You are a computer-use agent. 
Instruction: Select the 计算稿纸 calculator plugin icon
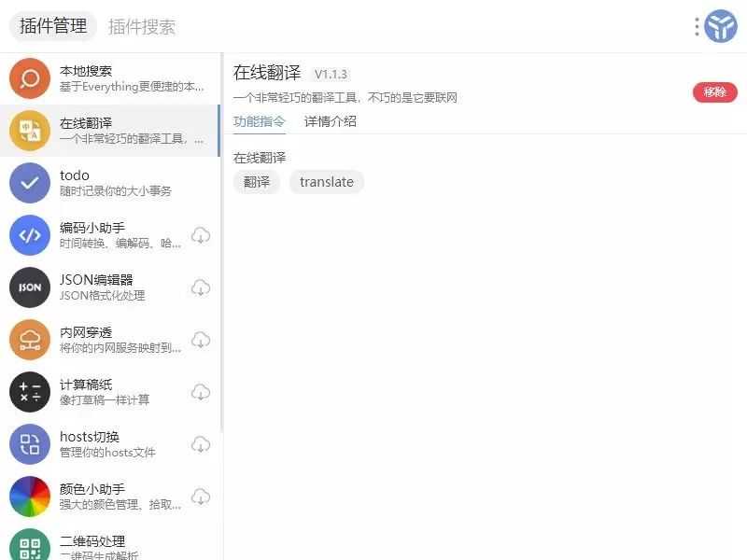pyautogui.click(x=29, y=392)
